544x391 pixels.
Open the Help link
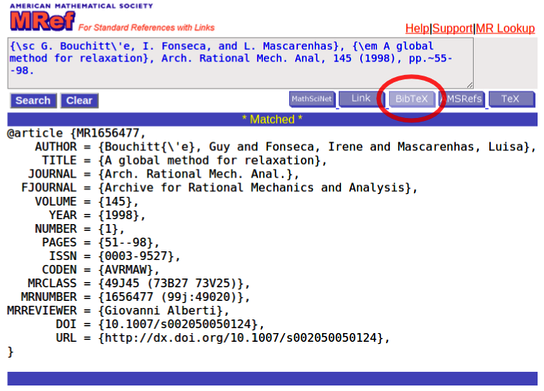(x=417, y=28)
